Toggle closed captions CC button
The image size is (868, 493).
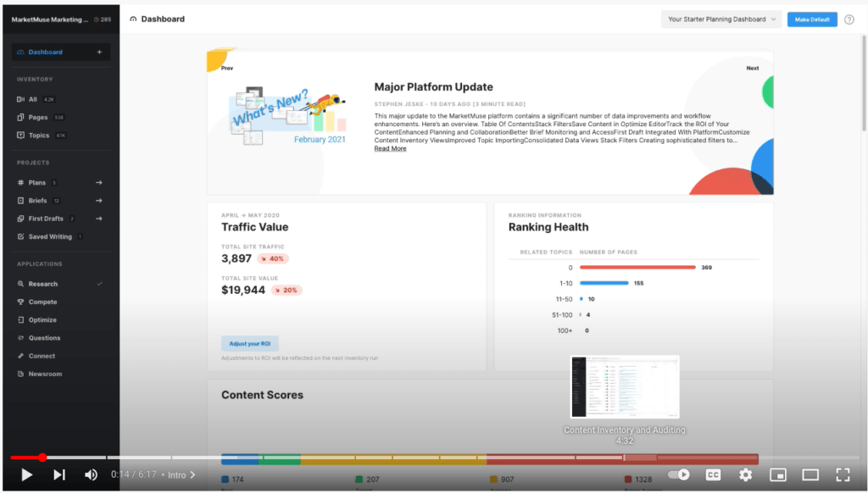pyautogui.click(x=714, y=474)
